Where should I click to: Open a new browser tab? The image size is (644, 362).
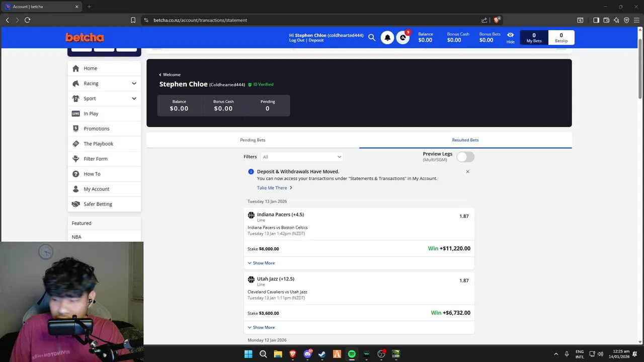[89, 7]
